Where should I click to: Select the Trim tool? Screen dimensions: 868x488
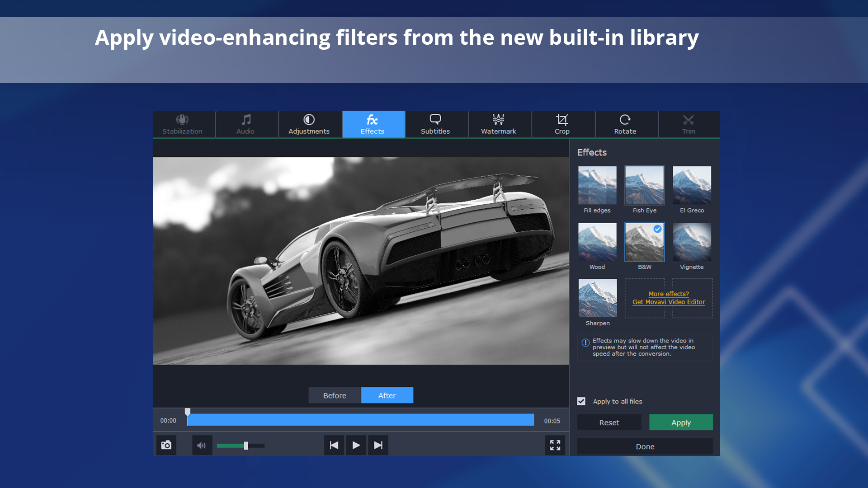[x=688, y=124]
